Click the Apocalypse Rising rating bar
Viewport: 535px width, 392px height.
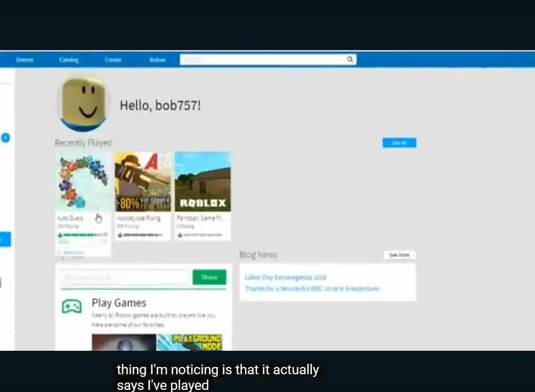(143, 234)
